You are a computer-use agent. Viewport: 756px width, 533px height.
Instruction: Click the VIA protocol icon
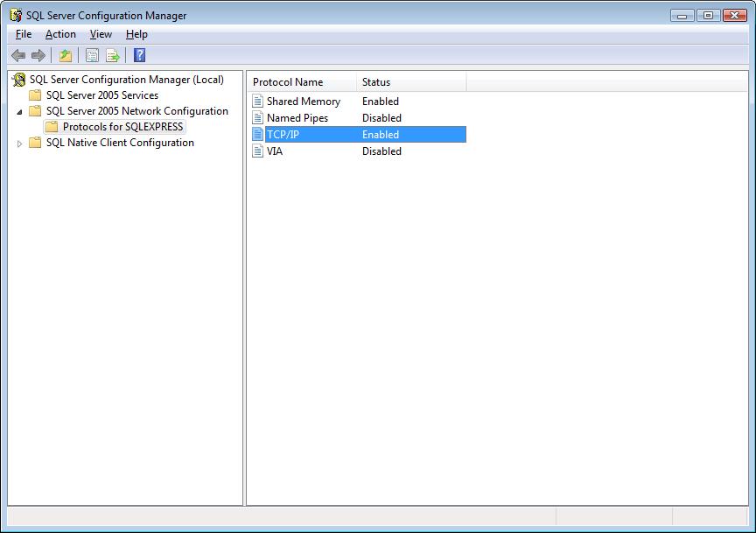[x=258, y=151]
